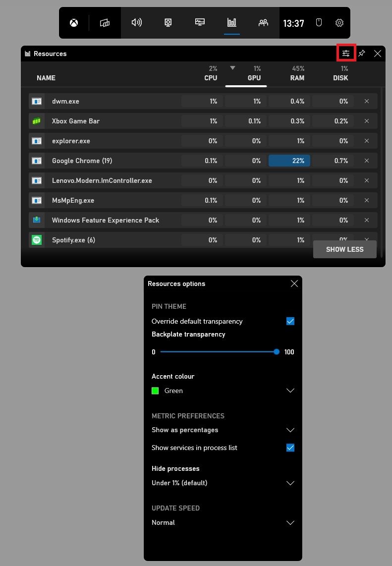This screenshot has height=566, width=392.
Task: Click the Backplate transparency slider handle
Action: pyautogui.click(x=277, y=352)
